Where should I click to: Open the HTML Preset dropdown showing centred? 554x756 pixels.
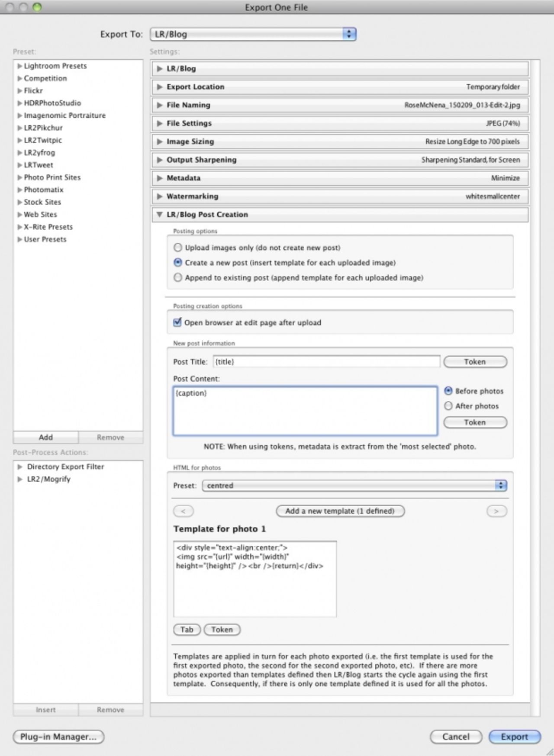(354, 486)
